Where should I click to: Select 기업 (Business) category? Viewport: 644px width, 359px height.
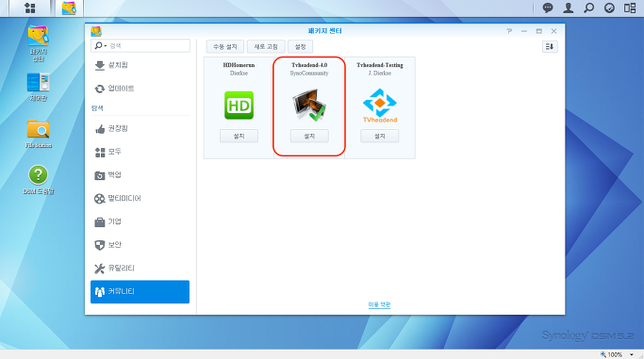click(x=140, y=222)
